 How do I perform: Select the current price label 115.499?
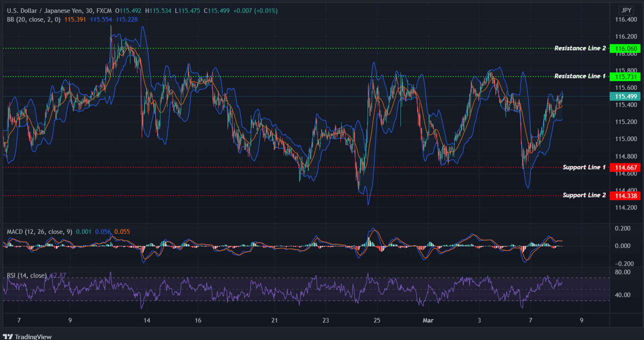click(x=625, y=96)
